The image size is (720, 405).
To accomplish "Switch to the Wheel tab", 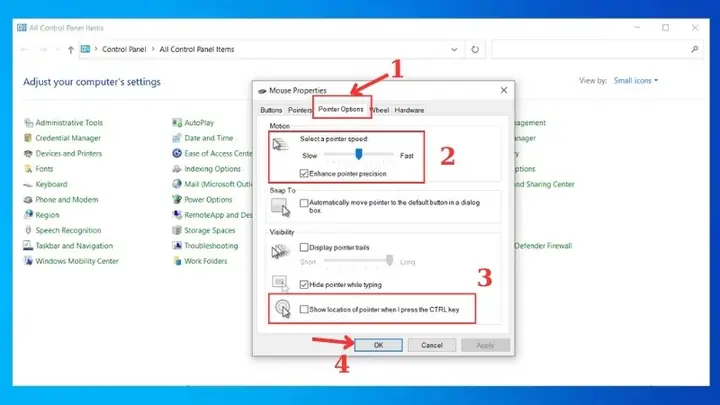I will click(380, 110).
